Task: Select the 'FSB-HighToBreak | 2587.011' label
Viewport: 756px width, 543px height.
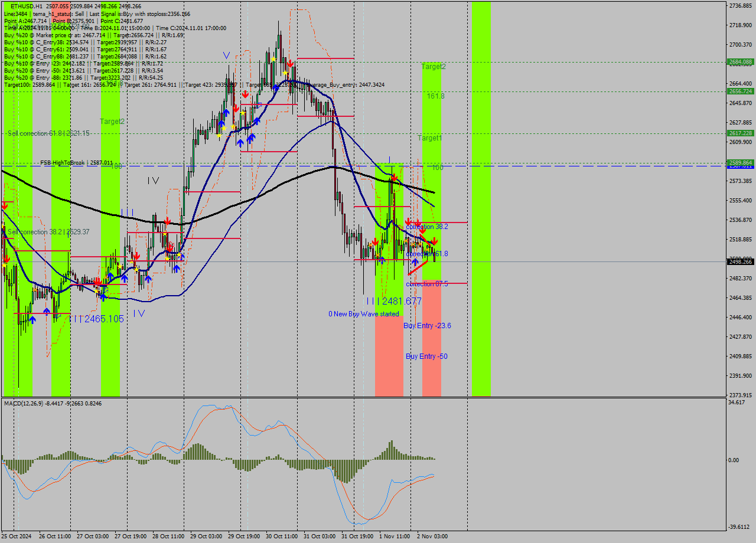Action: click(x=76, y=162)
